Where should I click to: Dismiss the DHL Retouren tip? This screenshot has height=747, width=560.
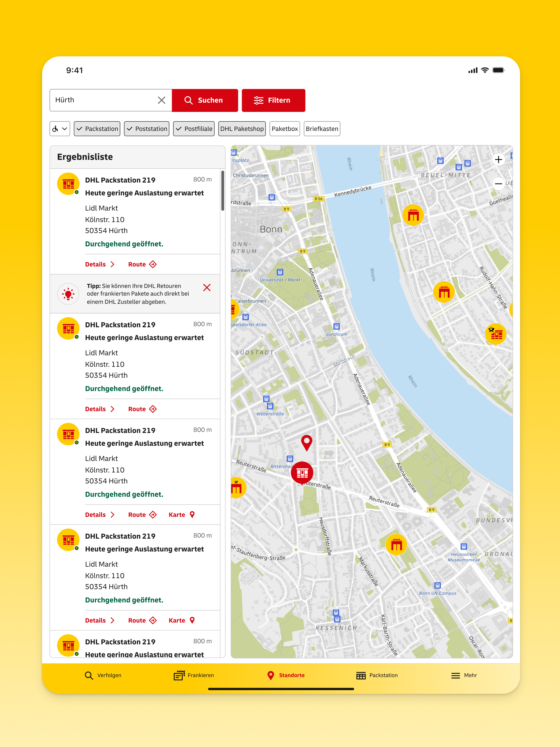[207, 287]
